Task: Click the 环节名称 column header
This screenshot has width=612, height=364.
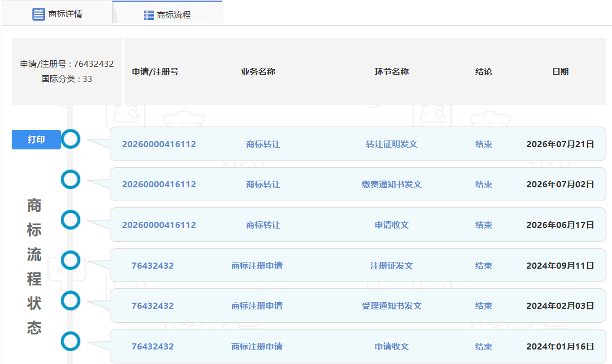Action: tap(391, 72)
